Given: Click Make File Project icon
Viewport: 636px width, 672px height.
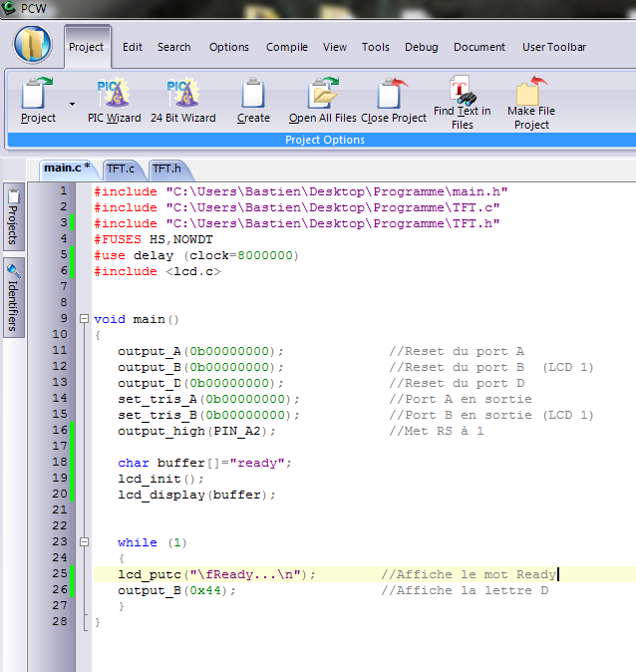Looking at the screenshot, I should (x=531, y=103).
